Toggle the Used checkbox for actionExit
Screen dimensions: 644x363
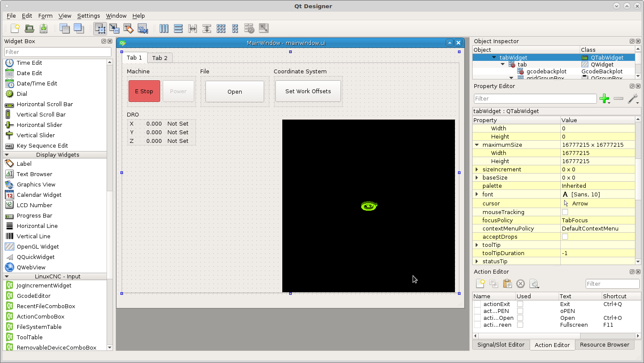[520, 304]
